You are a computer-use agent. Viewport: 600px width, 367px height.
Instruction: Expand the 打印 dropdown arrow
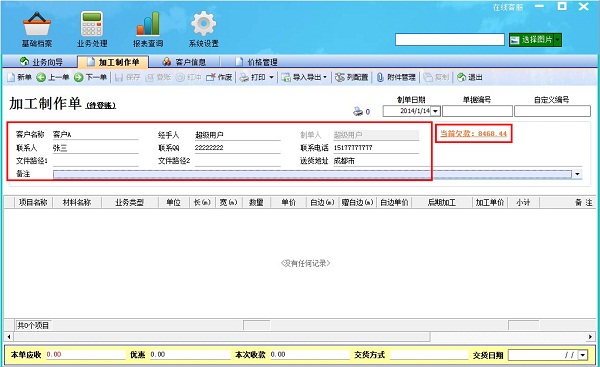pyautogui.click(x=271, y=77)
